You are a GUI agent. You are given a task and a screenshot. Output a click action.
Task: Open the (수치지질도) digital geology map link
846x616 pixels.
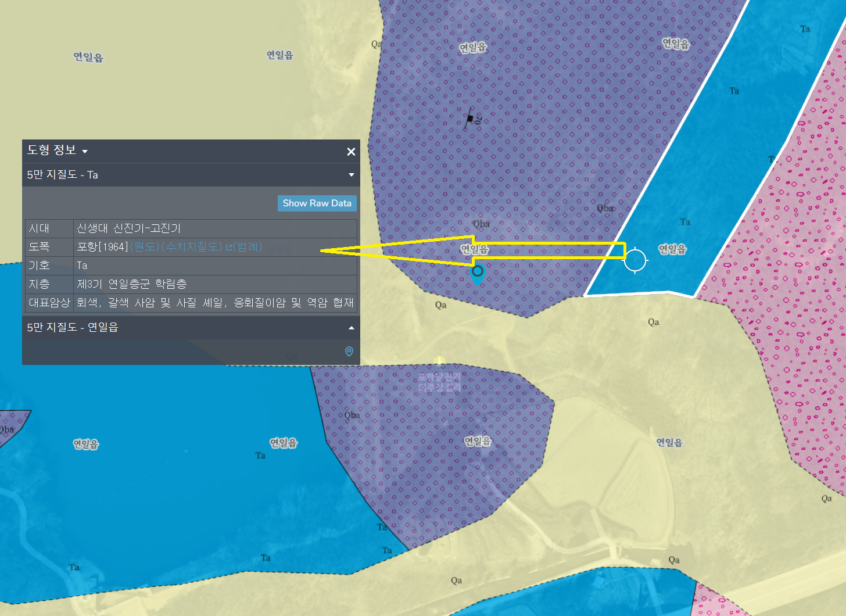coord(192,247)
